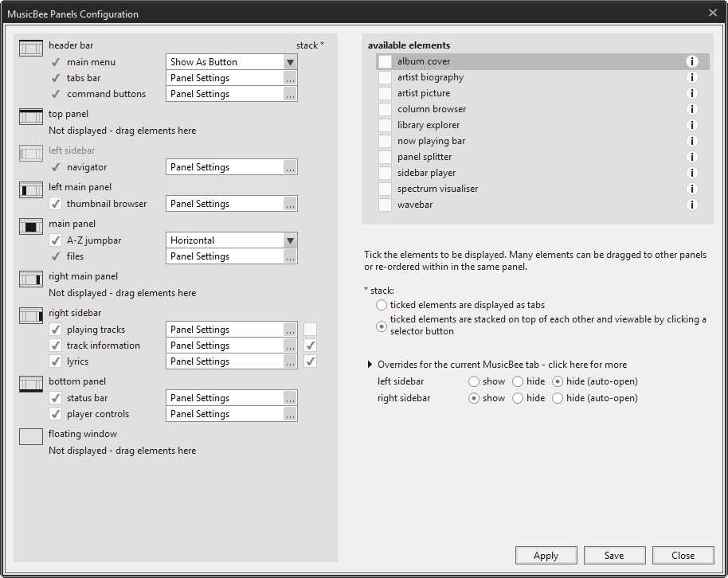
Task: Tick the album cover checkbox
Action: pos(385,61)
